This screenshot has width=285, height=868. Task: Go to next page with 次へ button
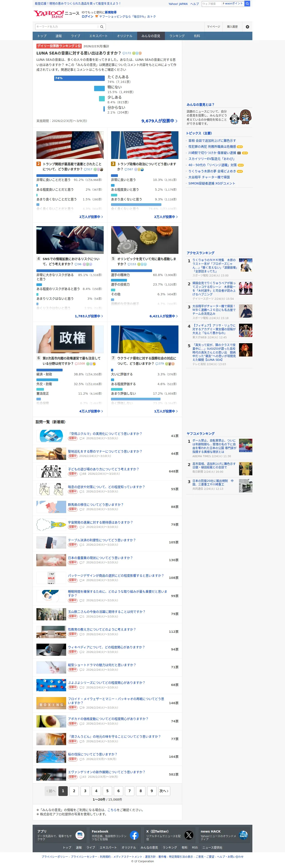point(164,791)
